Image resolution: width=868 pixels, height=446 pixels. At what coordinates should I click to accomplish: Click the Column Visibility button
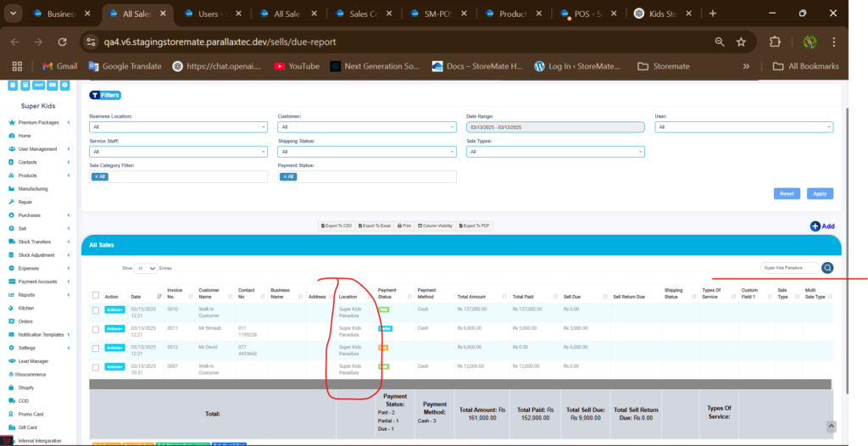435,226
